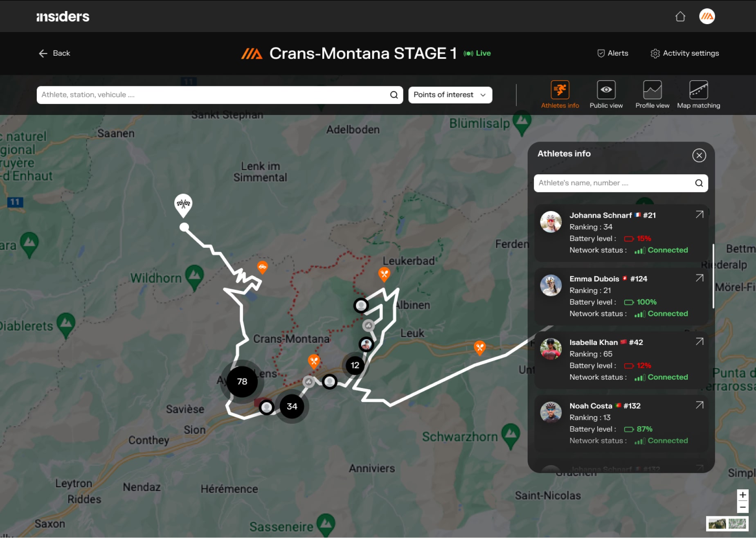Click the food station marker near Crans-Montana
This screenshot has height=538, width=756.
314,361
